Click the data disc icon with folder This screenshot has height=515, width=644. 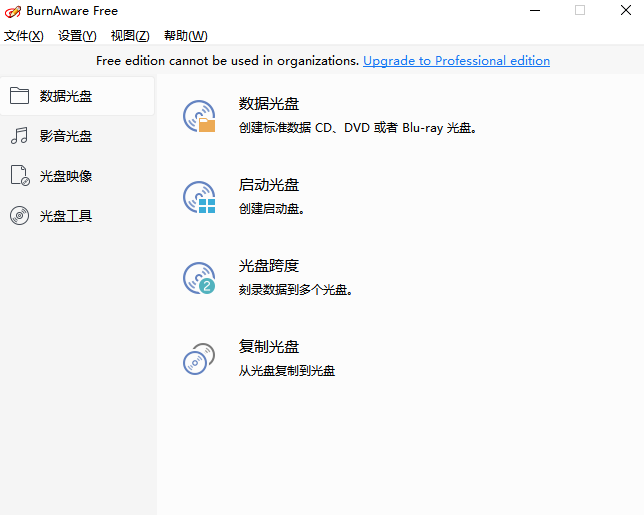(199, 116)
